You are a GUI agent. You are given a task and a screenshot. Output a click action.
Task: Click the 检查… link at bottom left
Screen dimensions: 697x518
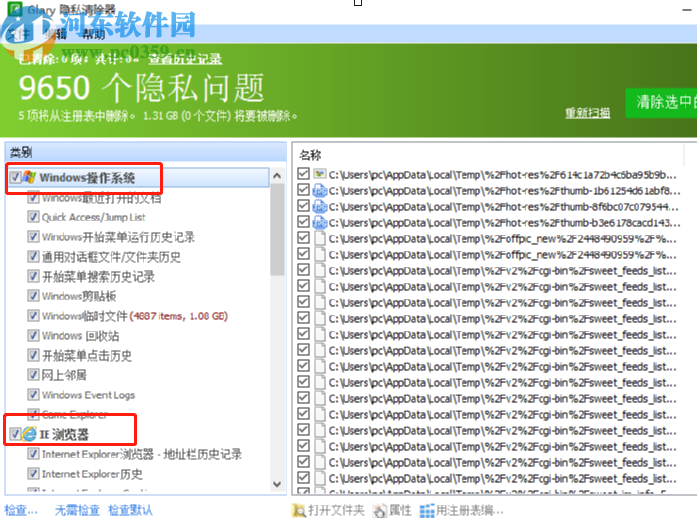[21, 510]
